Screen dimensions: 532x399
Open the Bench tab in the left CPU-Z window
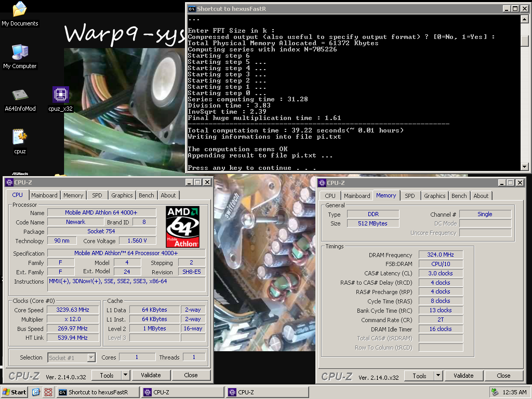point(146,195)
